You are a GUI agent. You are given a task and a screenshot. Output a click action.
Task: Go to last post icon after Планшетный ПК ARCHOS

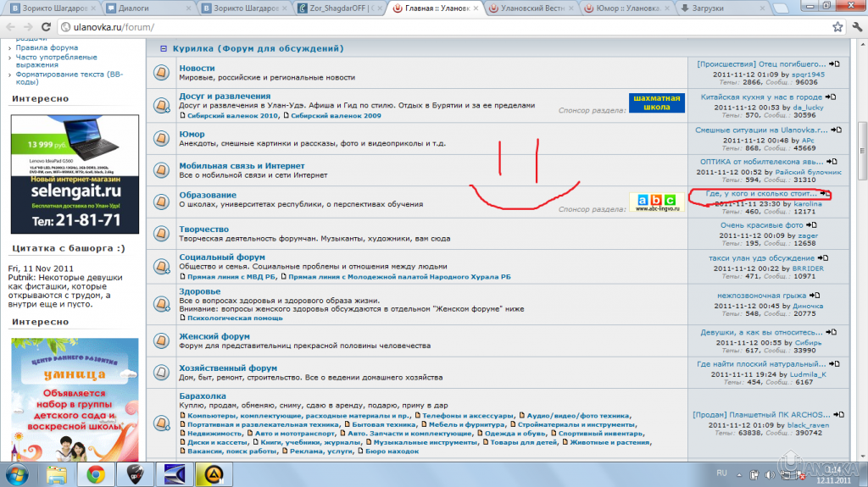[838, 414]
